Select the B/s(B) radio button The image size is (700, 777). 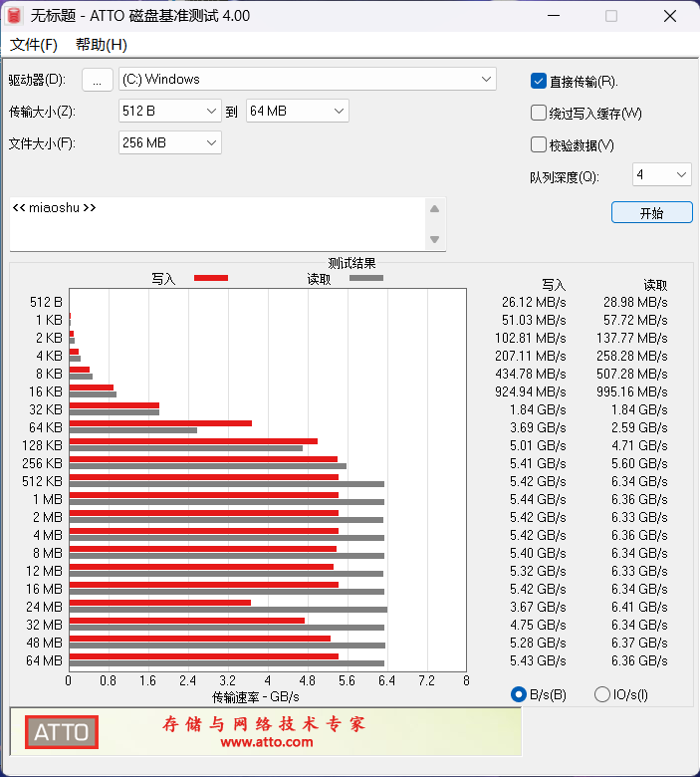click(519, 694)
